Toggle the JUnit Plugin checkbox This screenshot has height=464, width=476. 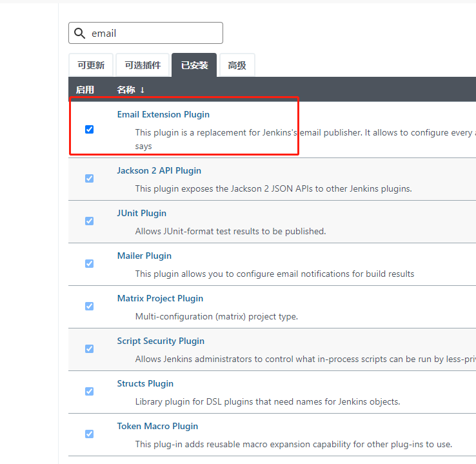[89, 221]
